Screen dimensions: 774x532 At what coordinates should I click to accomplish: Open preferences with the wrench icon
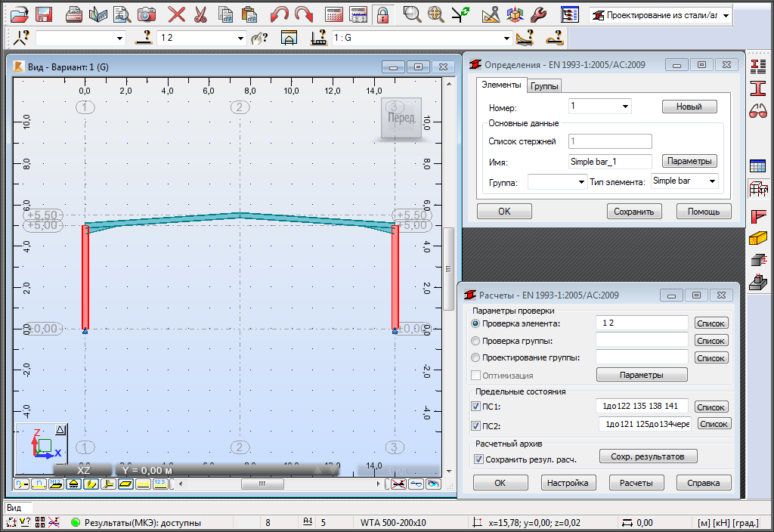(x=538, y=14)
